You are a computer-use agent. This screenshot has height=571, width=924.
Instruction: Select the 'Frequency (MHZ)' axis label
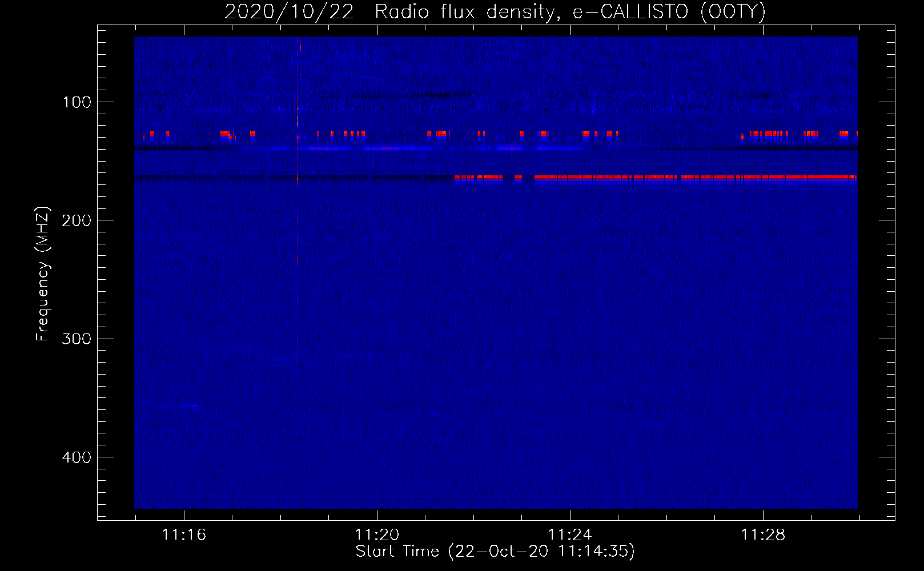tap(43, 274)
